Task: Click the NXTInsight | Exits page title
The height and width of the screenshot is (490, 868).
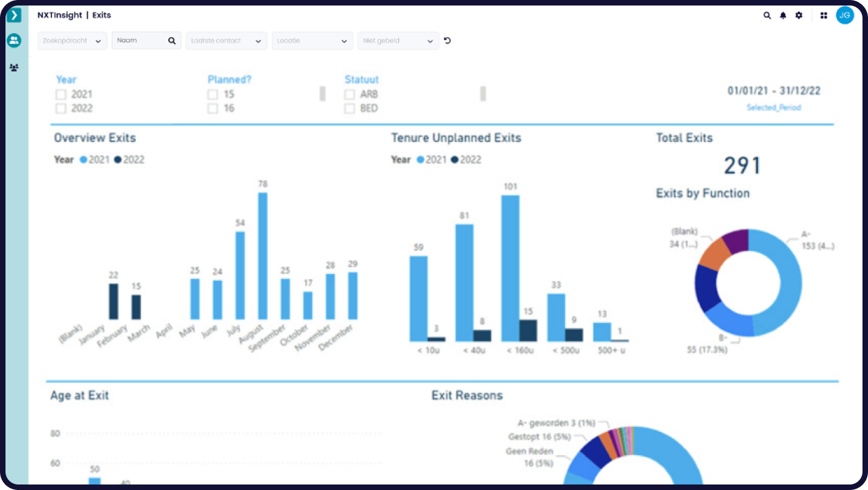Action: click(74, 15)
